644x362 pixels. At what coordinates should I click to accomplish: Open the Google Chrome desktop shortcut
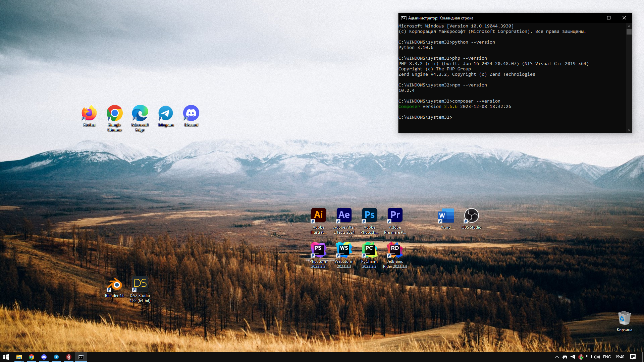[115, 118]
